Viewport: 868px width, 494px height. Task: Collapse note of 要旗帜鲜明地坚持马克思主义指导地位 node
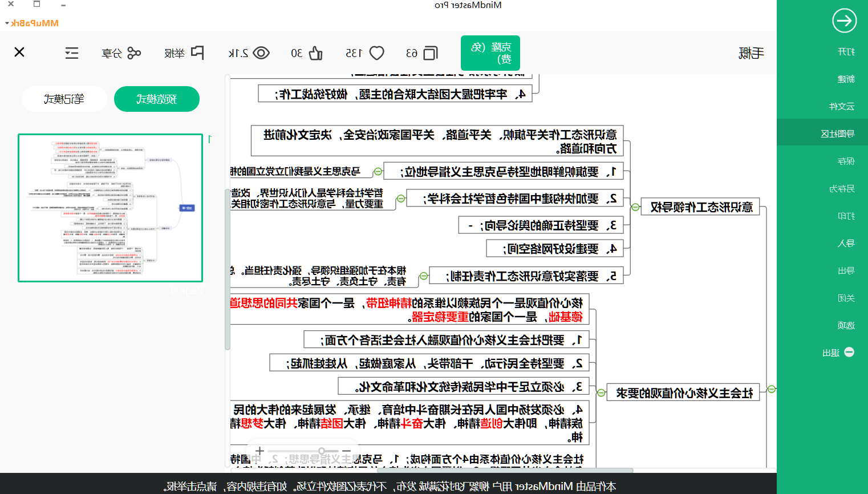click(378, 172)
